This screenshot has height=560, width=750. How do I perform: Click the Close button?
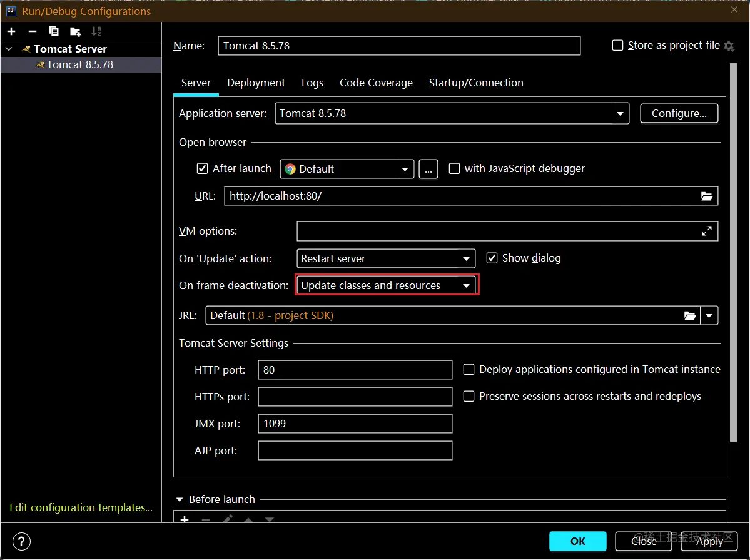[x=643, y=541]
